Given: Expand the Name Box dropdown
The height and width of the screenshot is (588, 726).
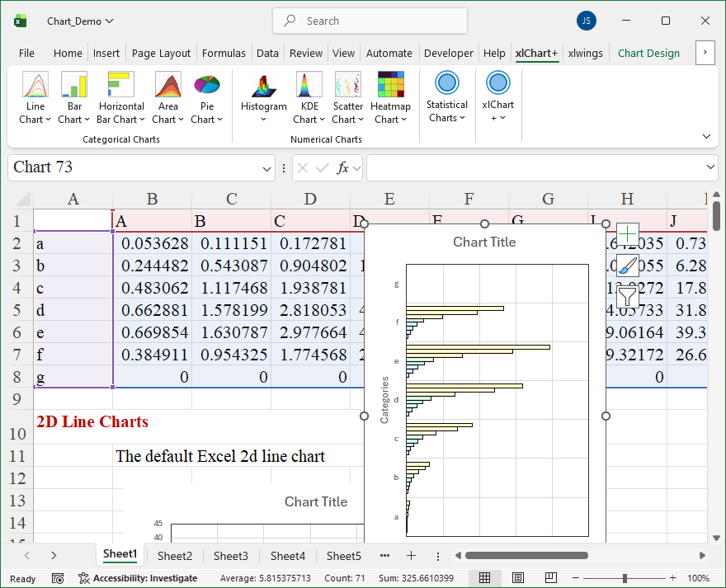Looking at the screenshot, I should [x=267, y=167].
